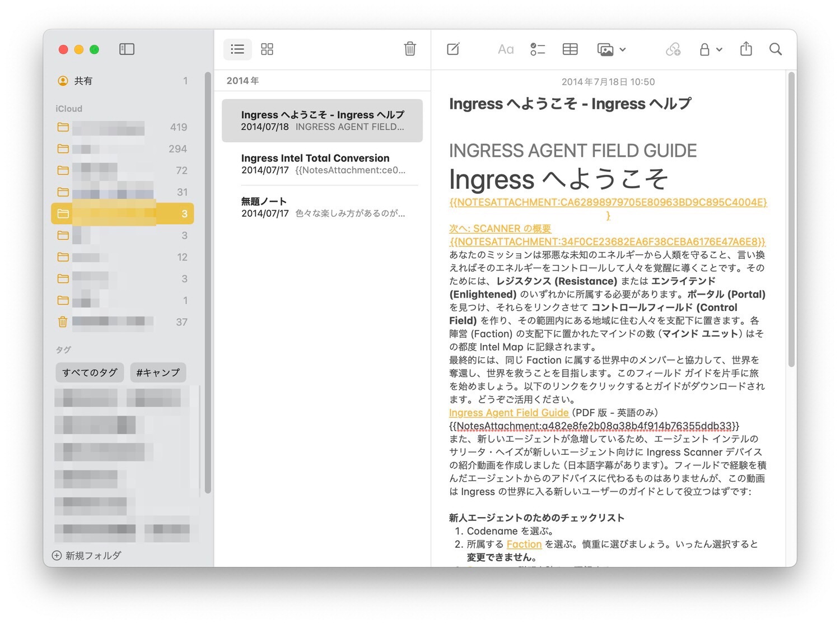Screen dimensions: 840x624
Task: Toggle the sidebar with the sidebar icon
Action: [127, 49]
